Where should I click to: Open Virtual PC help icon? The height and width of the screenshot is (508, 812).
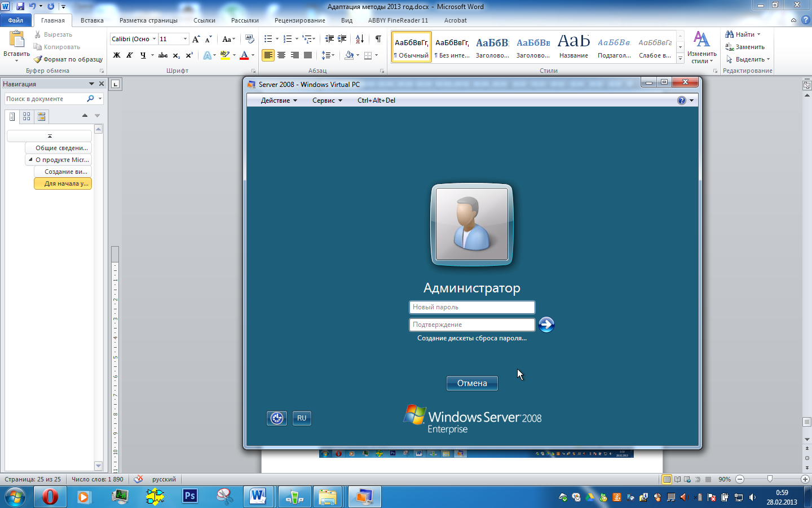682,100
